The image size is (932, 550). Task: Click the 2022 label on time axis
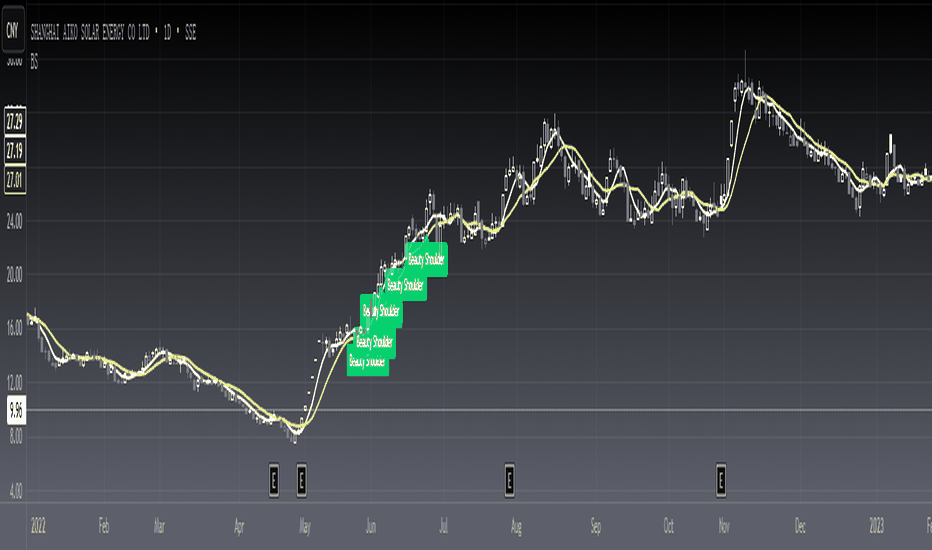click(x=38, y=526)
